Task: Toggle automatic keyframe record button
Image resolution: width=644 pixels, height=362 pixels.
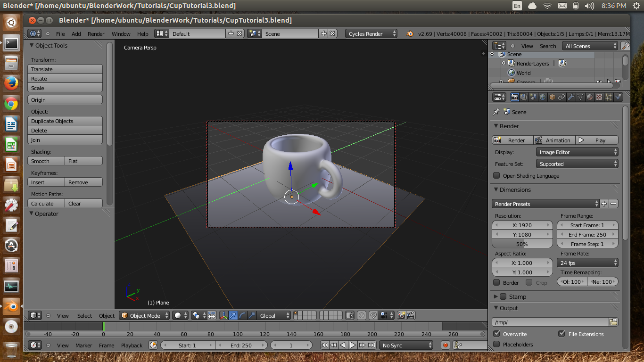Action: tap(446, 345)
